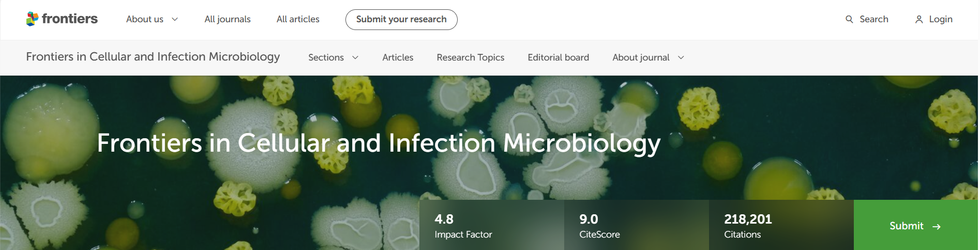Screen dimensions: 980x250
Task: Click the 9.0 CiteScore stat
Action: 599,226
